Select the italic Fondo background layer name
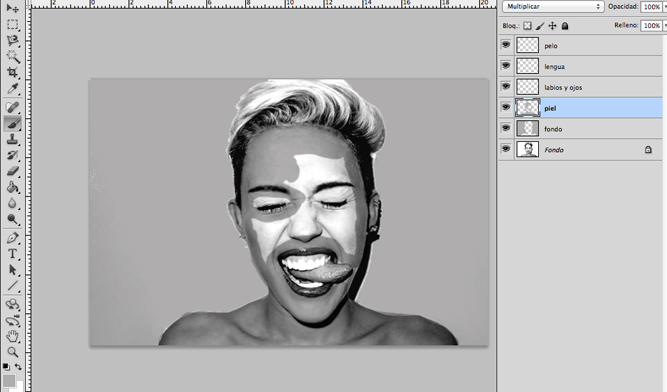Screen dimensions: 667x392 (554, 150)
